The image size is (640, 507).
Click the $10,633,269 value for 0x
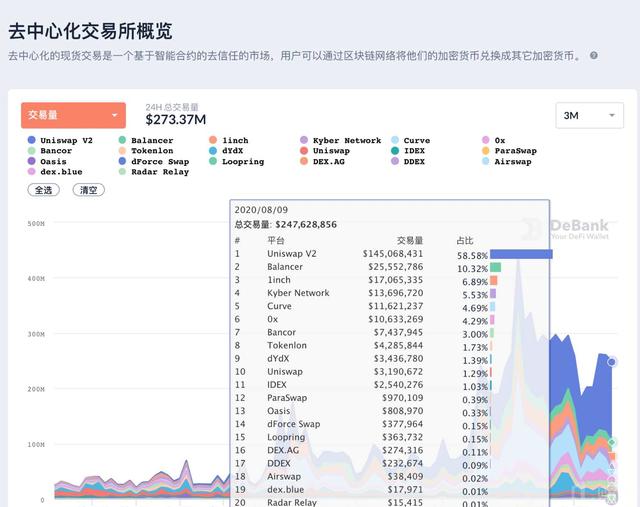click(x=396, y=319)
